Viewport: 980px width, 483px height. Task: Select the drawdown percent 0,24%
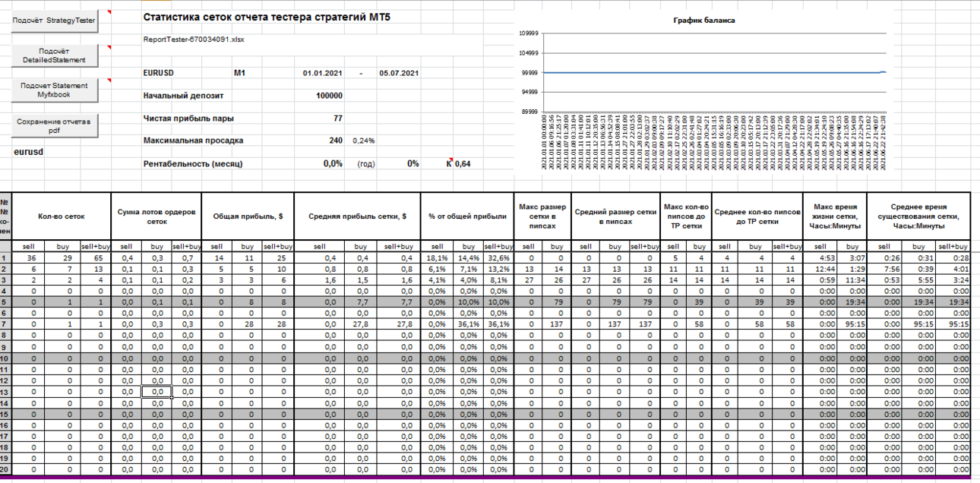364,140
